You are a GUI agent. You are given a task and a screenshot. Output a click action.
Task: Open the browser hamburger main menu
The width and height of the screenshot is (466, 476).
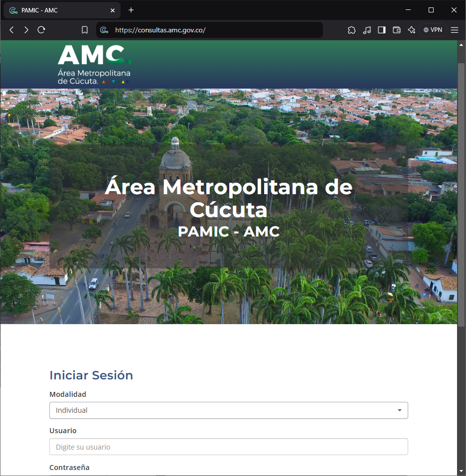click(455, 30)
